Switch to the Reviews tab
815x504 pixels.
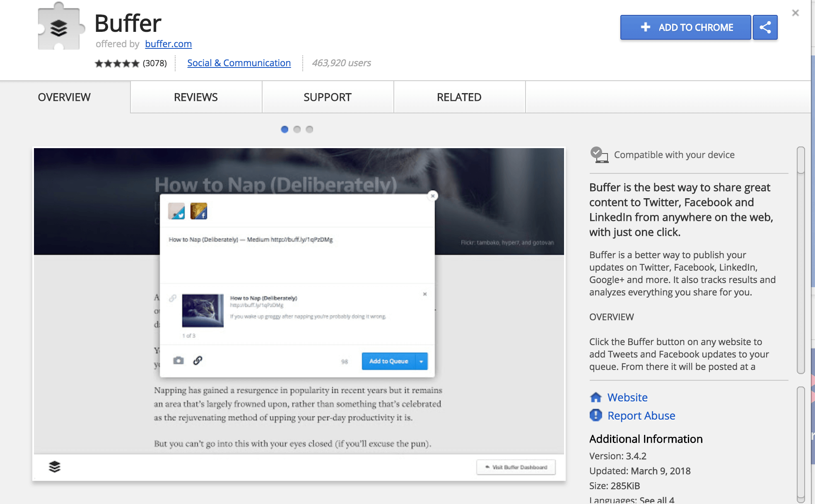pos(196,97)
